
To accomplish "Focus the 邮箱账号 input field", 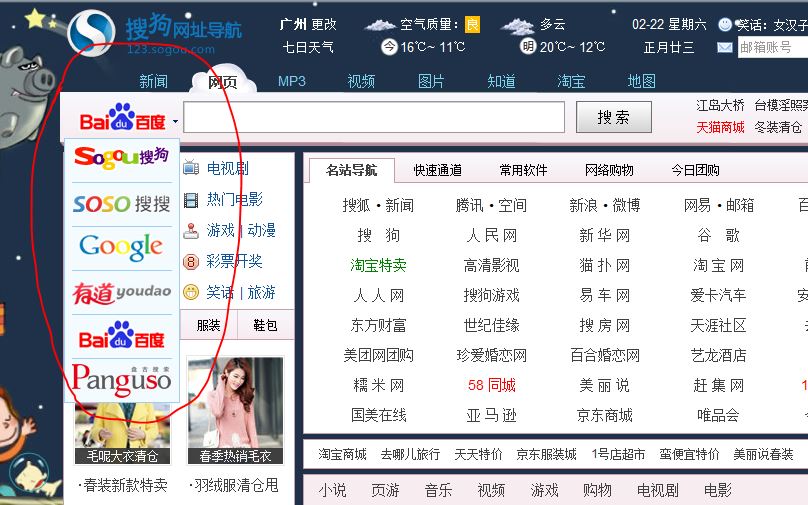I will click(773, 47).
